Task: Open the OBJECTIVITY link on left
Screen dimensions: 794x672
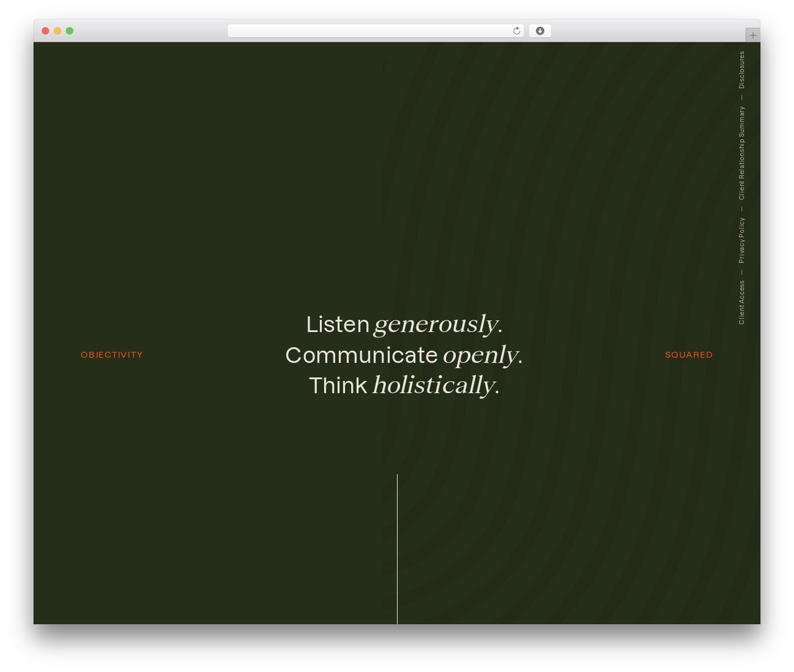Action: tap(112, 355)
